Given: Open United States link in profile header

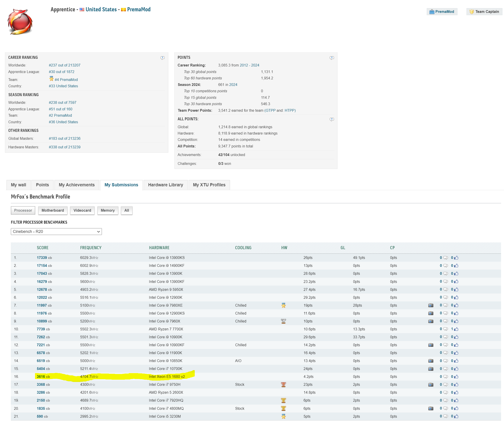Looking at the screenshot, I should coord(101,9).
